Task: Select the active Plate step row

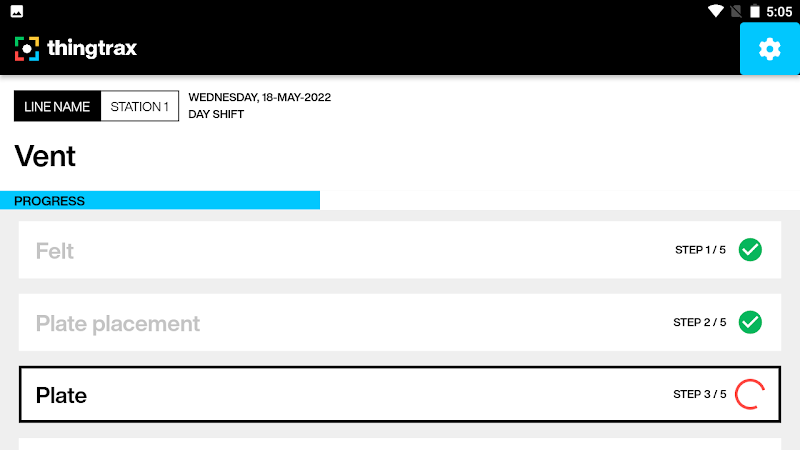Action: click(x=400, y=395)
